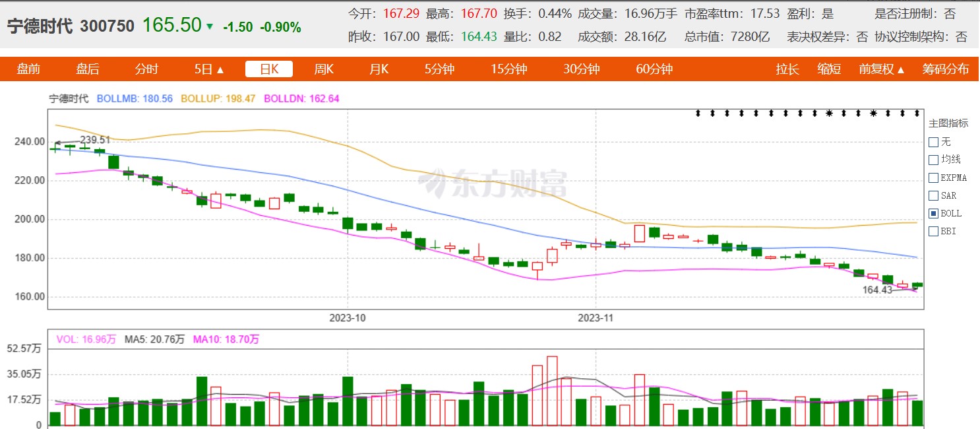Click the current price 165.50
The height and width of the screenshot is (429, 980).
tap(172, 25)
